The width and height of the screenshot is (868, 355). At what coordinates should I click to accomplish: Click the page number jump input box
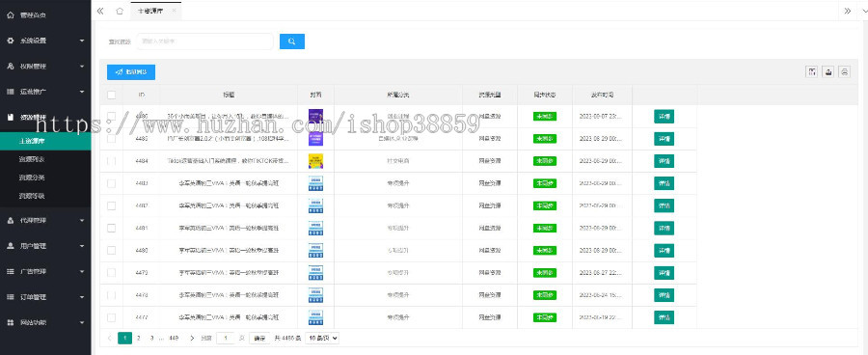pyautogui.click(x=226, y=338)
